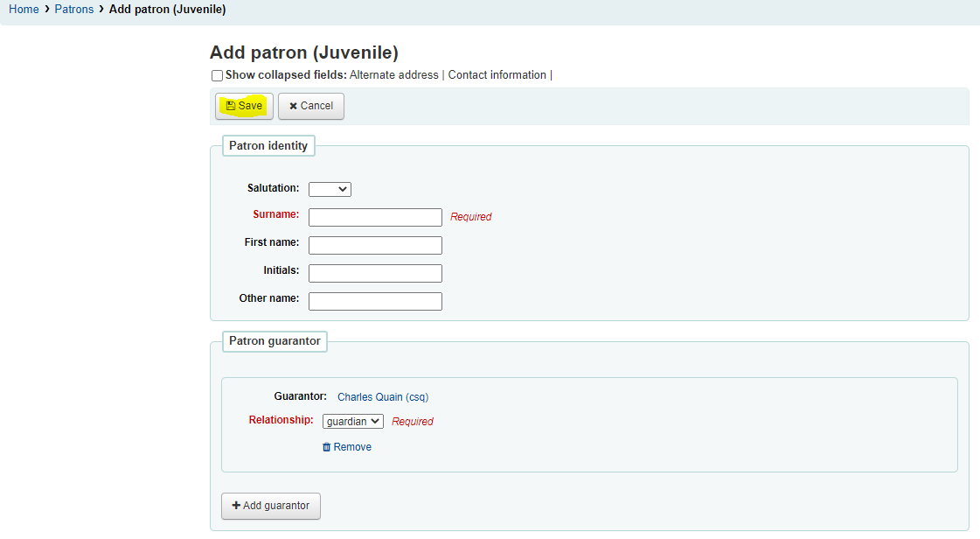Click the Patron guarantor legend
This screenshot has width=980, height=539.
275,341
